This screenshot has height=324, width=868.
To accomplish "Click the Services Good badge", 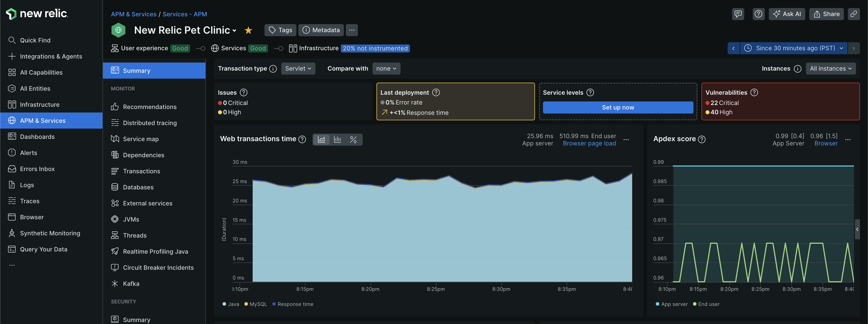I will click(258, 48).
